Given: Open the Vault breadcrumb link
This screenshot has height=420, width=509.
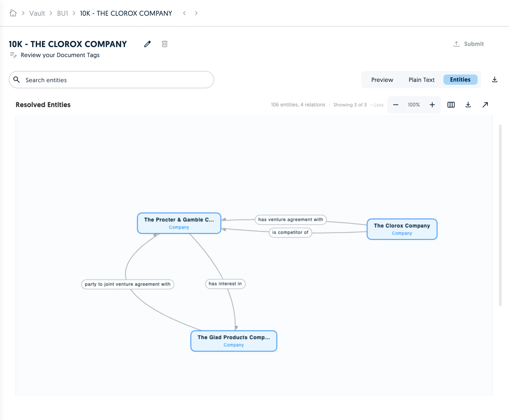Looking at the screenshot, I should [37, 13].
